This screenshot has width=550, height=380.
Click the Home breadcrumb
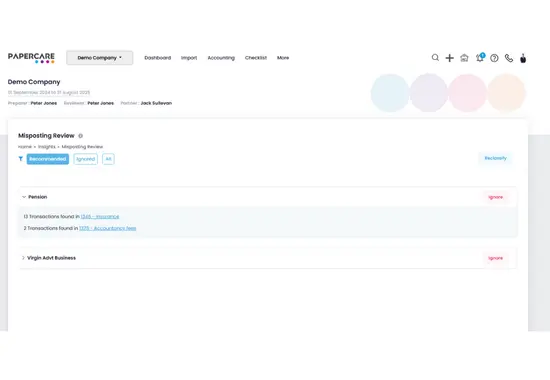click(25, 147)
